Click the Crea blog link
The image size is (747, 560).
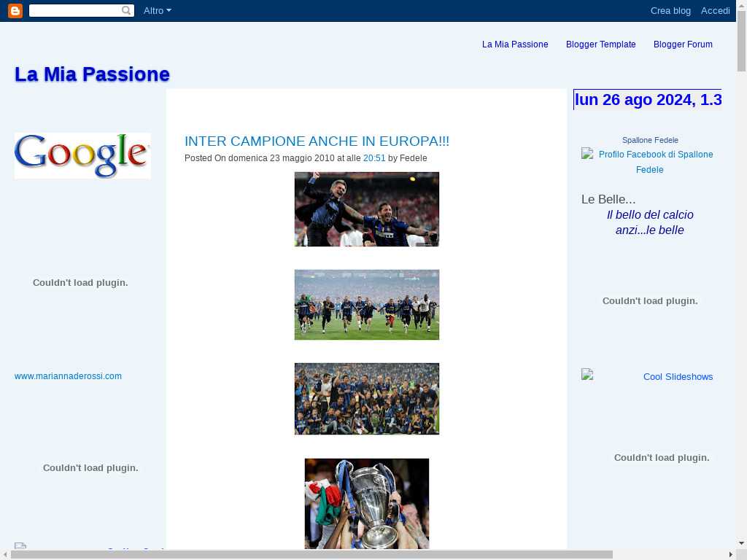point(670,10)
